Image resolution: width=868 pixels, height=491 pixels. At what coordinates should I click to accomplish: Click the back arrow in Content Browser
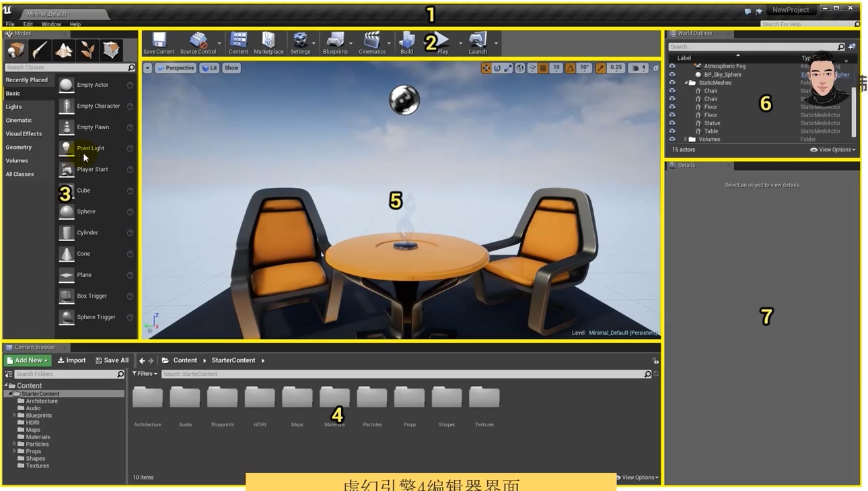click(142, 361)
